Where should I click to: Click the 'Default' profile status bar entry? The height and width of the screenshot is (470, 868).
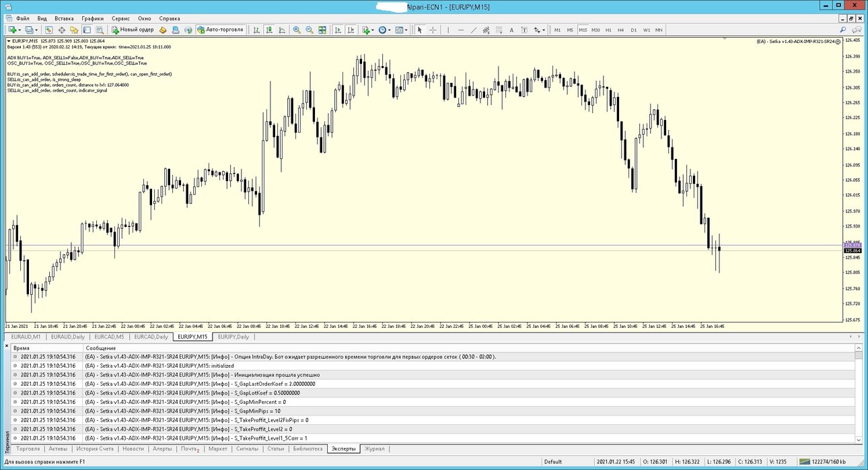pos(553,462)
